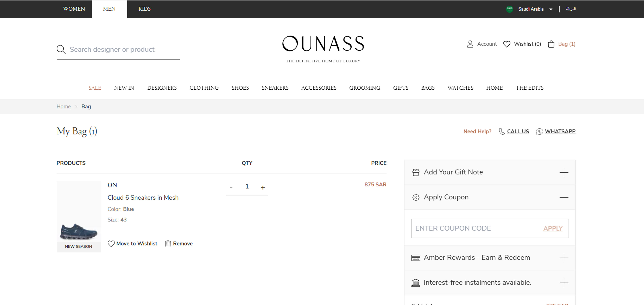Click the My Bag (1) heading
644x305 pixels.
[77, 131]
